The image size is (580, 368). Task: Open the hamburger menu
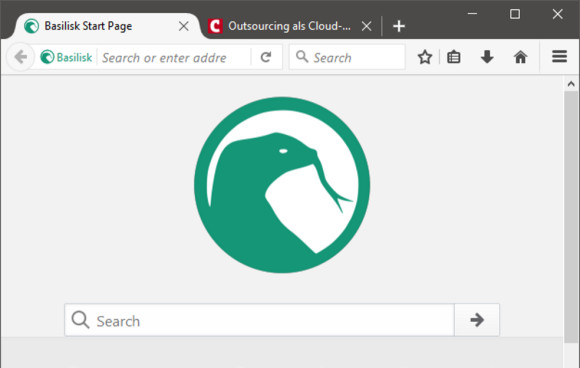tap(559, 57)
